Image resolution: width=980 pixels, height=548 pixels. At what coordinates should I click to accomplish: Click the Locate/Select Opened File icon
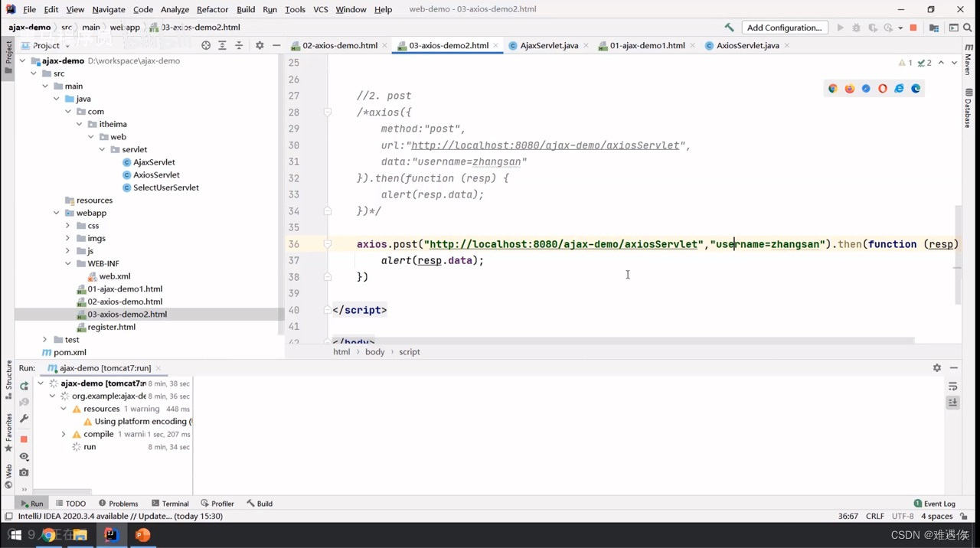point(206,46)
